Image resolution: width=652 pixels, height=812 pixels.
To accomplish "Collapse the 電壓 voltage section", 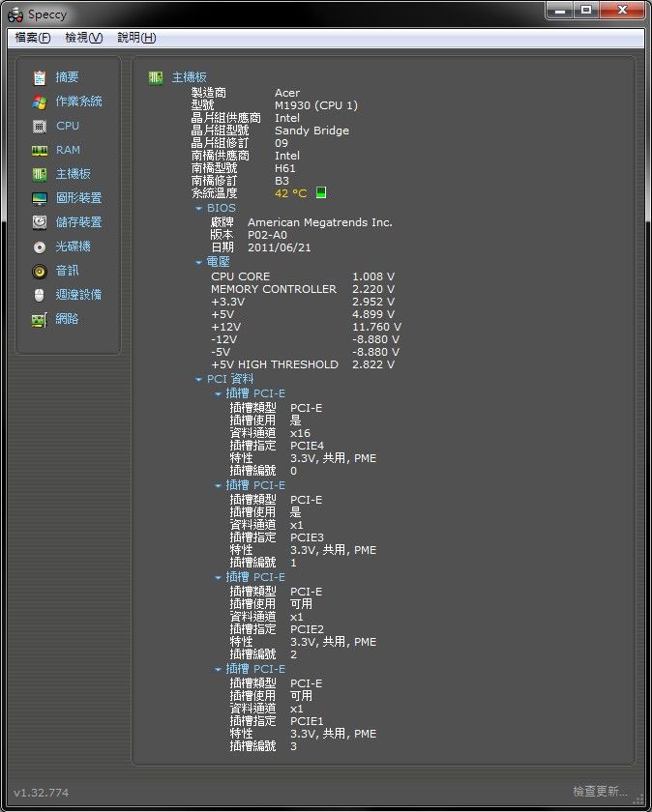I will pyautogui.click(x=199, y=262).
